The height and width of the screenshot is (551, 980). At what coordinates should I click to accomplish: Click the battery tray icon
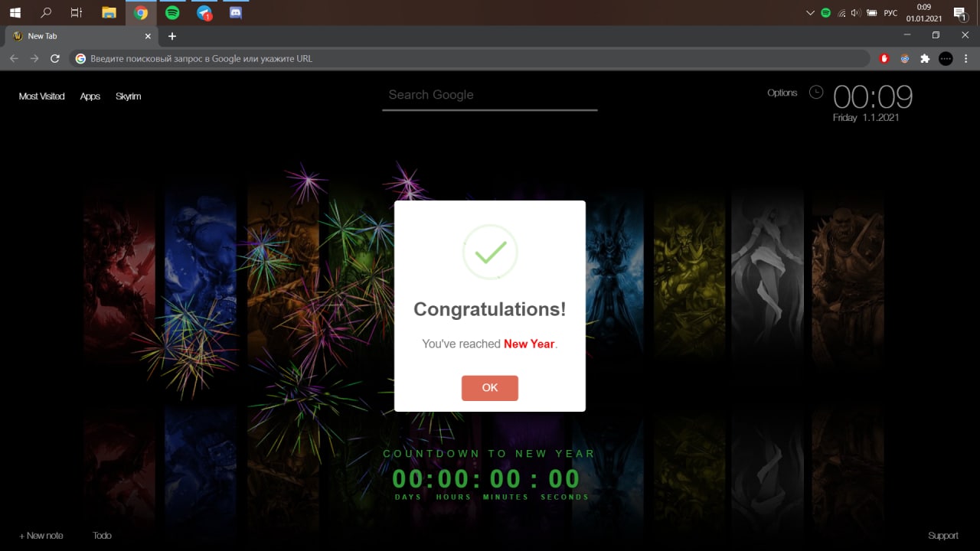pos(871,13)
